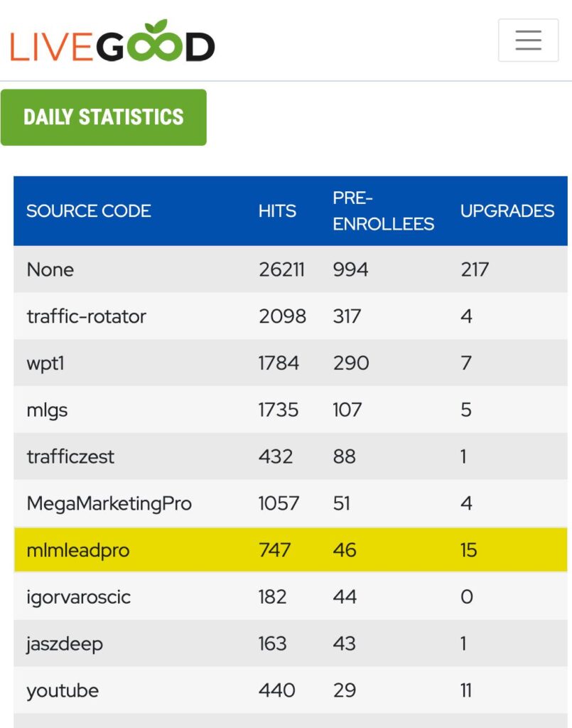This screenshot has width=572, height=728.
Task: Click the pre-enrollees value 44
Action: click(344, 597)
